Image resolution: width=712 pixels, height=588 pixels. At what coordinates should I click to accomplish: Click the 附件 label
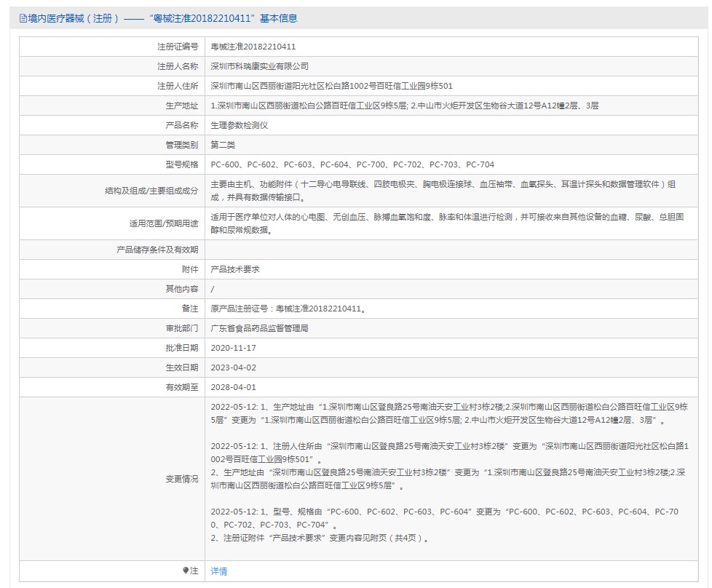190,269
